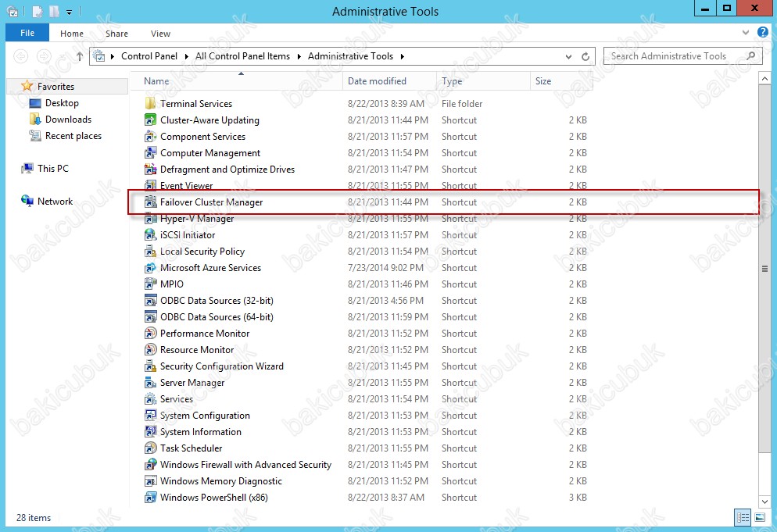This screenshot has height=532, width=777.
Task: Open the address bar history dropdown
Action: pyautogui.click(x=568, y=56)
